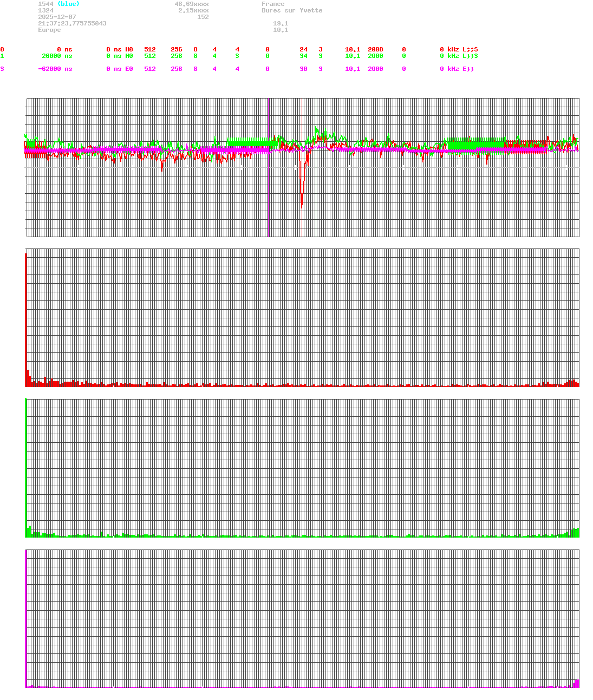This screenshot has width=593, height=700.
Task: Click the Europe regions label
Action: (49, 30)
